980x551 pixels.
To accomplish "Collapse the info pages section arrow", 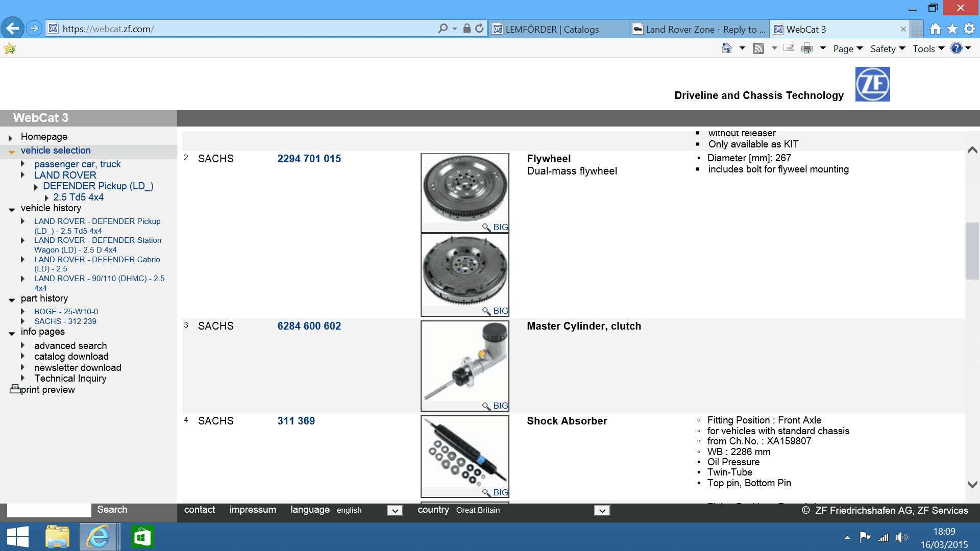I will coord(11,333).
